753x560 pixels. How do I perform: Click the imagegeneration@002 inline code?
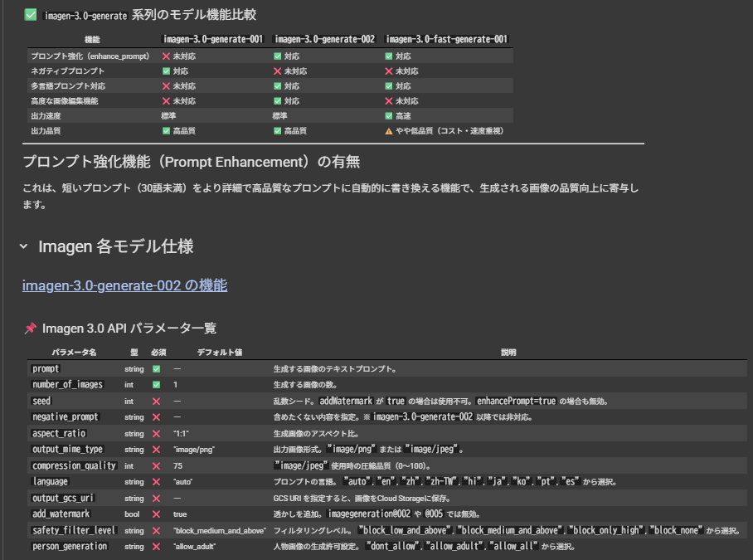tap(369, 514)
